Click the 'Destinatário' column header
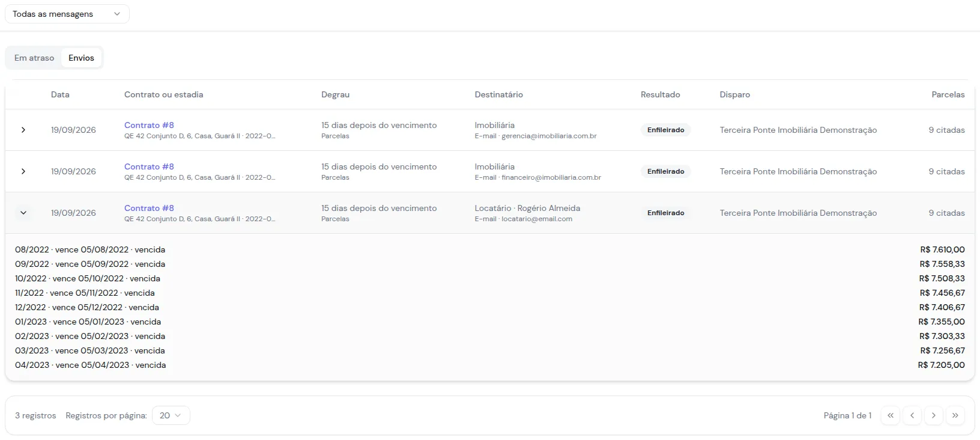980x440 pixels. (498, 94)
